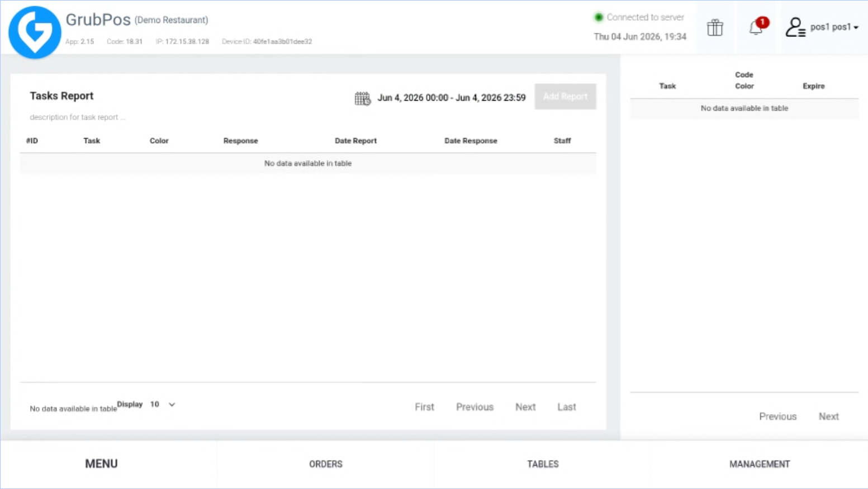
Task: Click the 'description for task report' text
Action: coord(77,117)
